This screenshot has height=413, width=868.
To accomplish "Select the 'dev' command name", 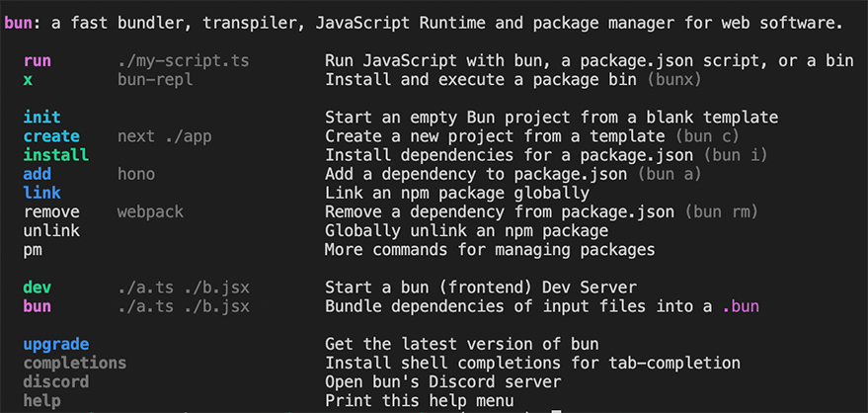I will (x=38, y=288).
